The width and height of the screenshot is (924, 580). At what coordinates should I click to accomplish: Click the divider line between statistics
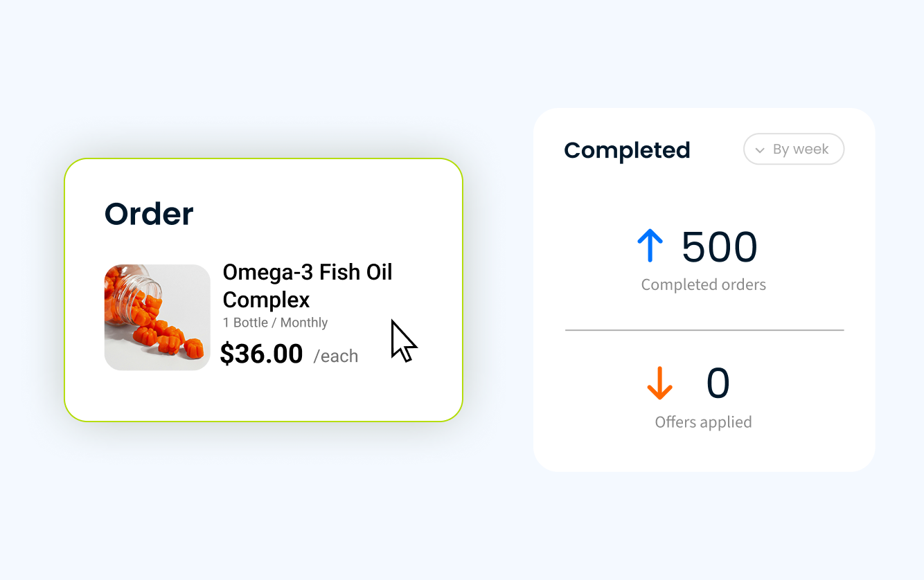coord(704,330)
